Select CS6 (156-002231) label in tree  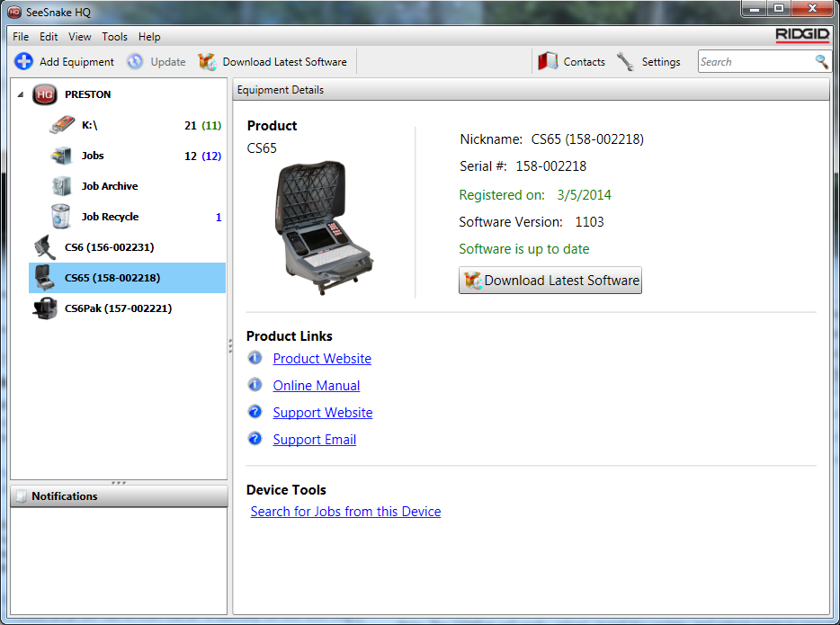[x=110, y=247]
